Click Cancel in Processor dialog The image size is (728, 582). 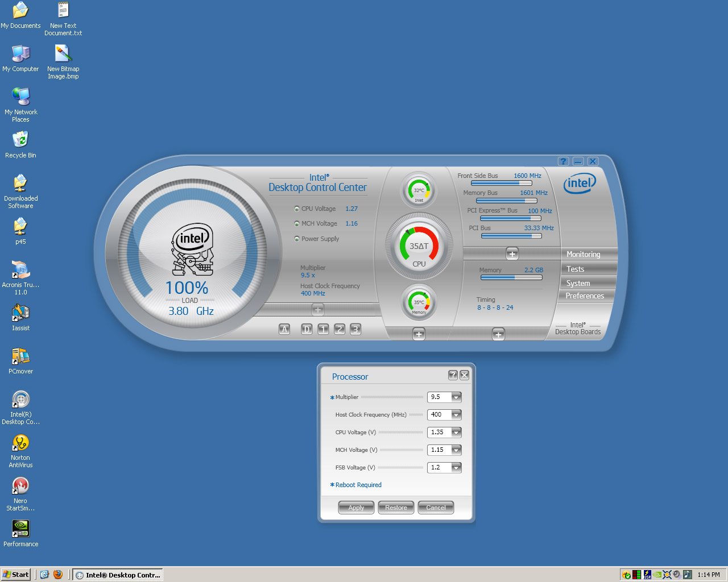(436, 508)
